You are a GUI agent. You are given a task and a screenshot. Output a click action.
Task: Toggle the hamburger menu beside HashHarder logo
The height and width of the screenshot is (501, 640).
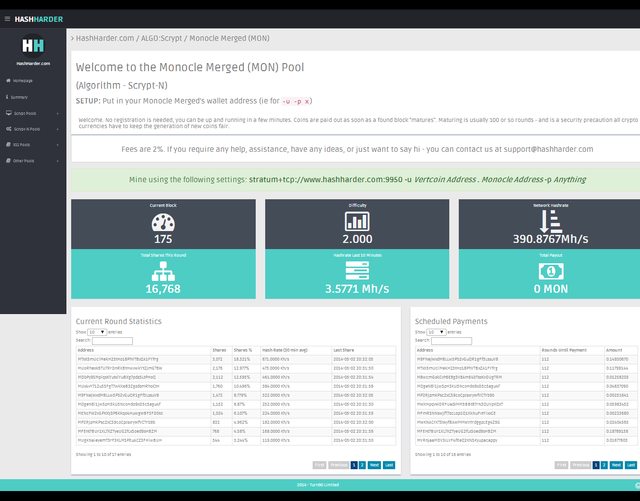(7, 19)
